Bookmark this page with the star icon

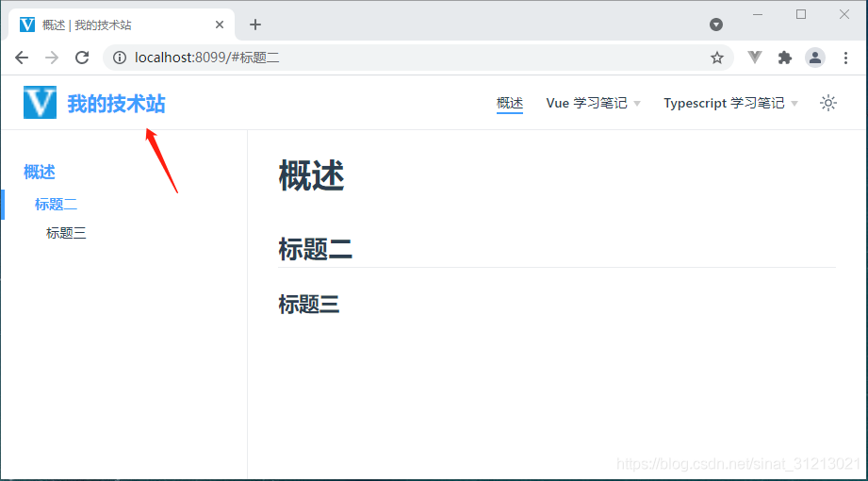[716, 58]
